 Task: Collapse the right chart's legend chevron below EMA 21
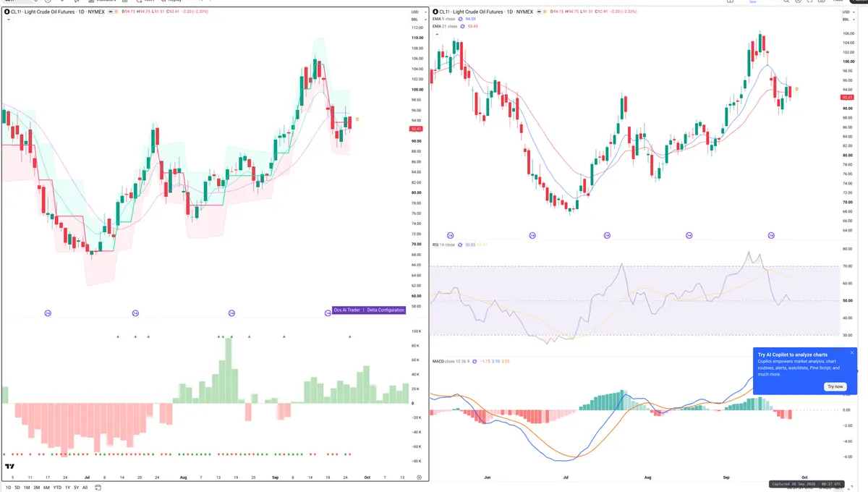tap(435, 34)
